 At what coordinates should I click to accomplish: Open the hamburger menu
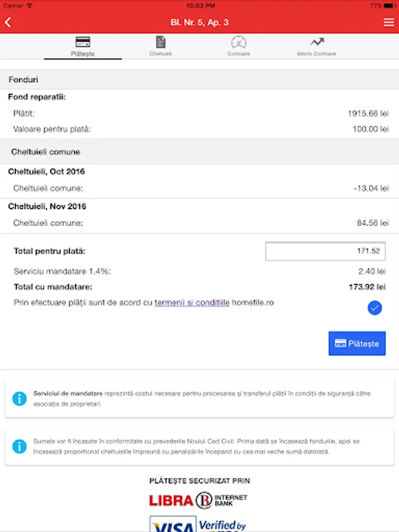388,22
